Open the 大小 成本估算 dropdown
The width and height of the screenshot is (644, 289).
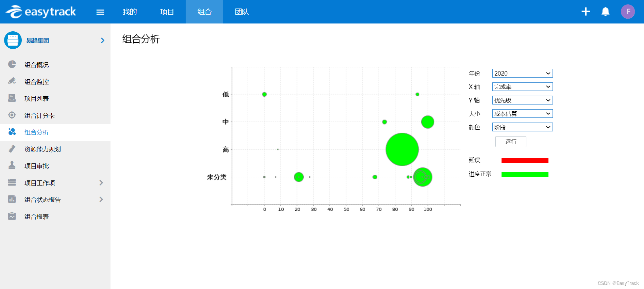point(522,113)
